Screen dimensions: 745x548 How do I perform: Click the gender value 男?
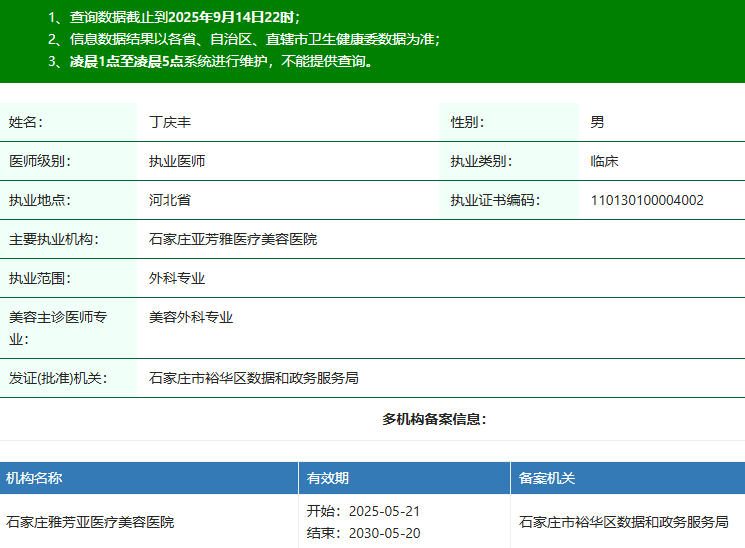click(597, 122)
